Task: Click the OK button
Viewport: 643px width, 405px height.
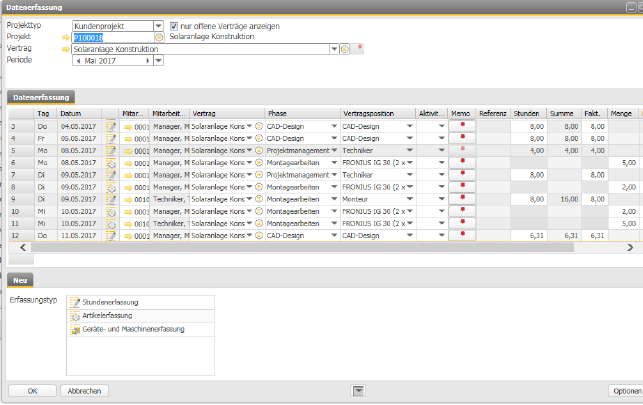Action: [32, 391]
